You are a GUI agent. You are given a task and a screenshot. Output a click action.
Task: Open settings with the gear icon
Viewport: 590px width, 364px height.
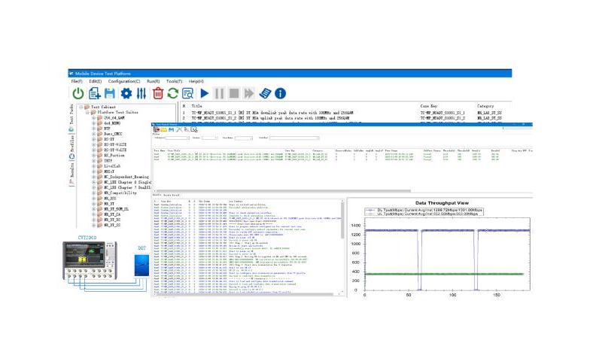coord(126,93)
